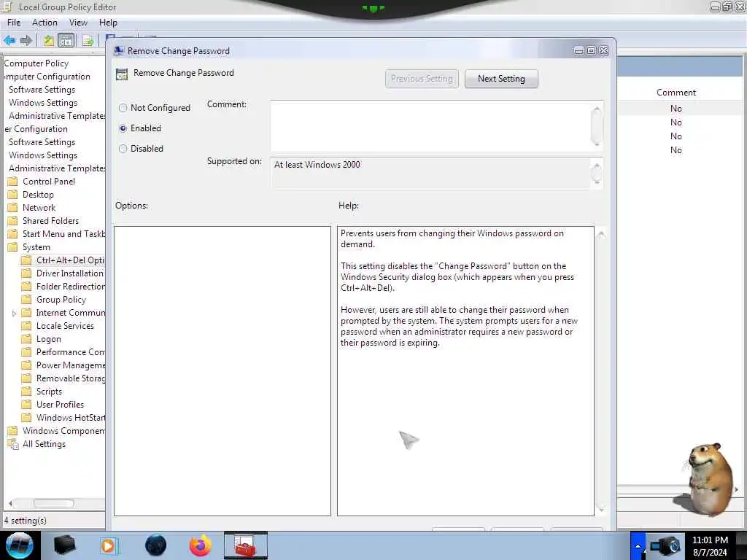Click the Desktop folder icon in tree

tap(13, 194)
